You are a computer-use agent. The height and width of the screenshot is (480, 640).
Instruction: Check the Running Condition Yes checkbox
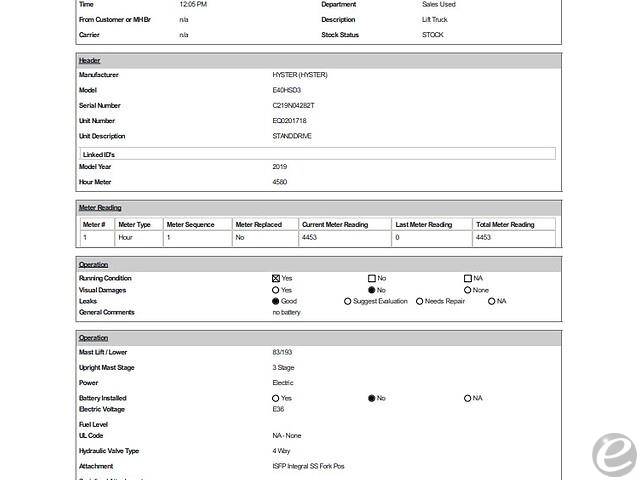(x=276, y=278)
